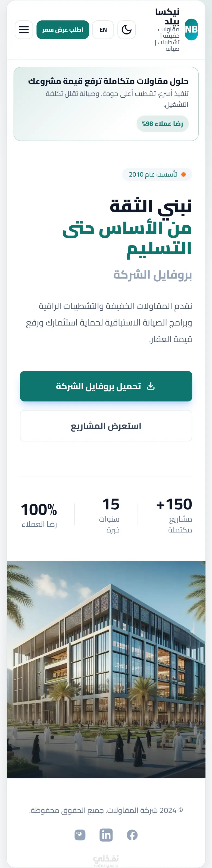Switch language with the EN button
The height and width of the screenshot is (868, 212).
103,30
